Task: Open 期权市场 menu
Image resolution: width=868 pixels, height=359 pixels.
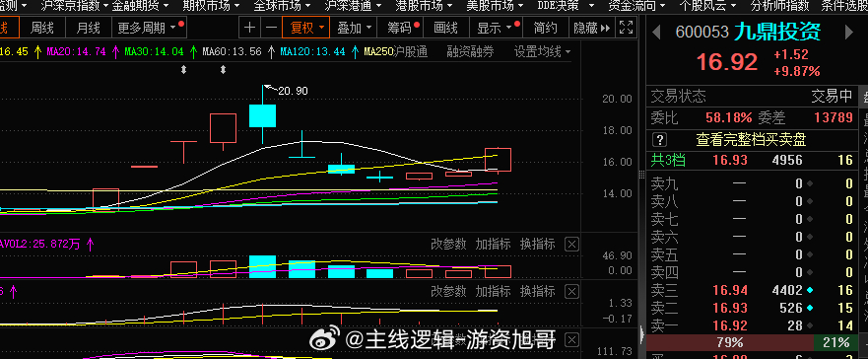Action: coord(211,6)
